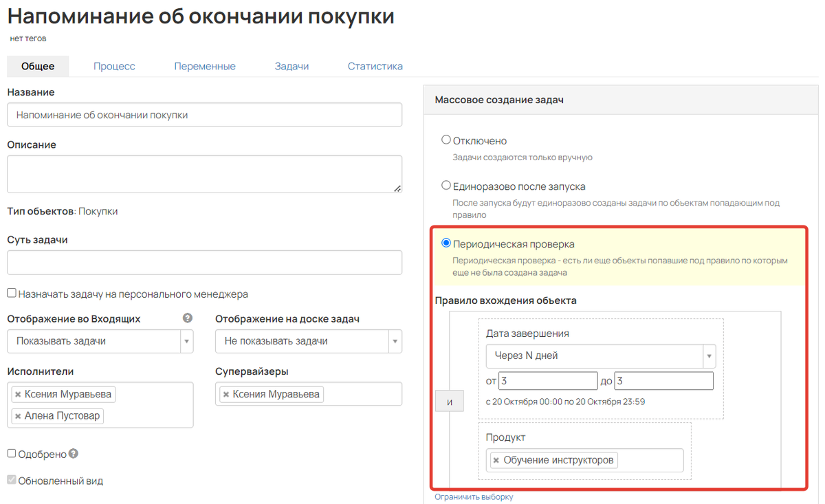Switch to the Процесс tab

pos(114,67)
